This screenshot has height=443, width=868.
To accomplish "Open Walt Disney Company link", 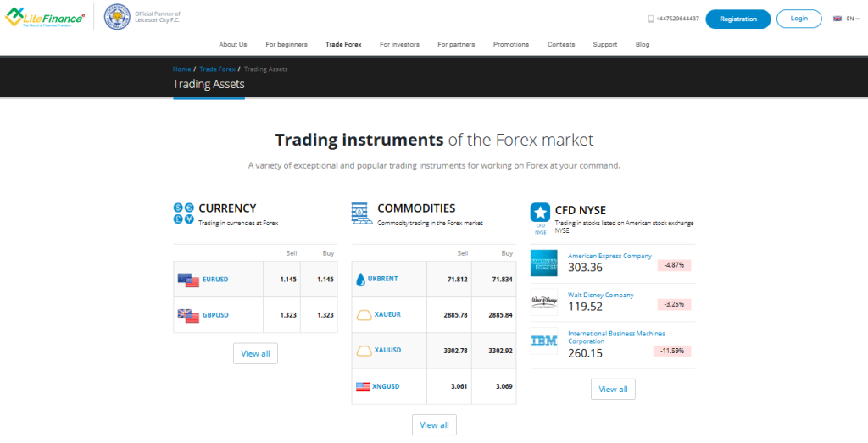I will (601, 296).
